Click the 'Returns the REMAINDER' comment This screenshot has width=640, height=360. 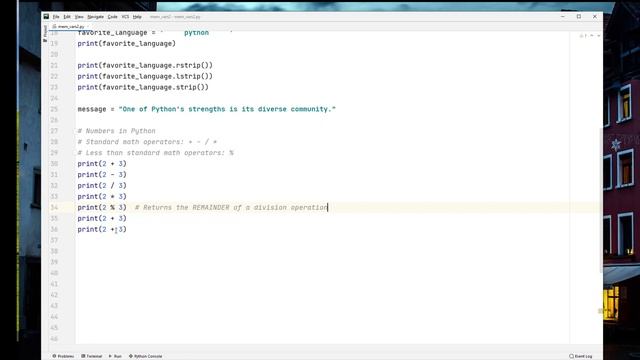click(231, 208)
